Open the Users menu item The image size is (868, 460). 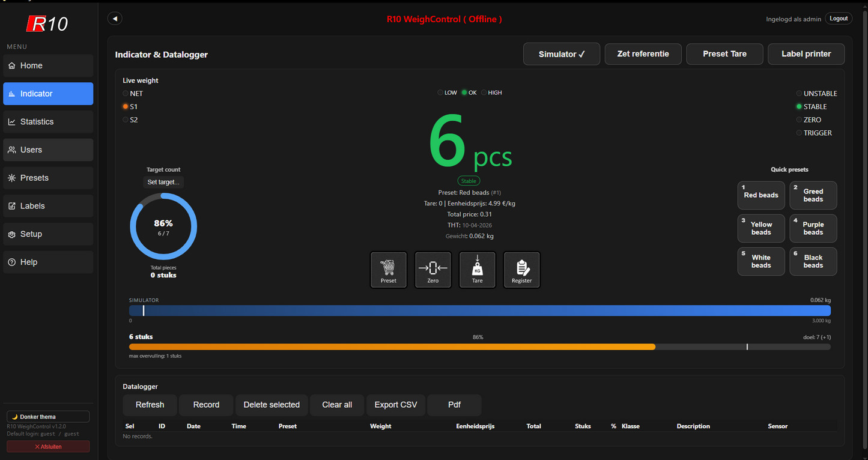pyautogui.click(x=48, y=150)
